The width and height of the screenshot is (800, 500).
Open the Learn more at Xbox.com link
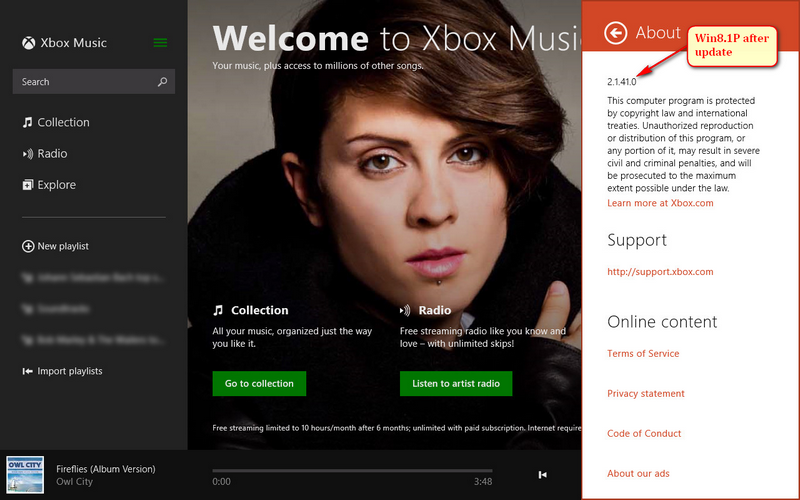(660, 203)
